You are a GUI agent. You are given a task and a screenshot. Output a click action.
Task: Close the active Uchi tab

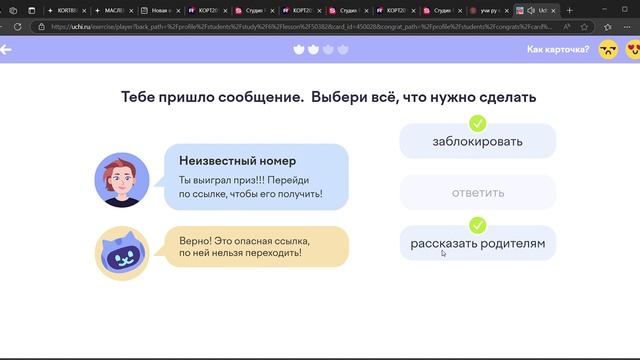click(553, 11)
